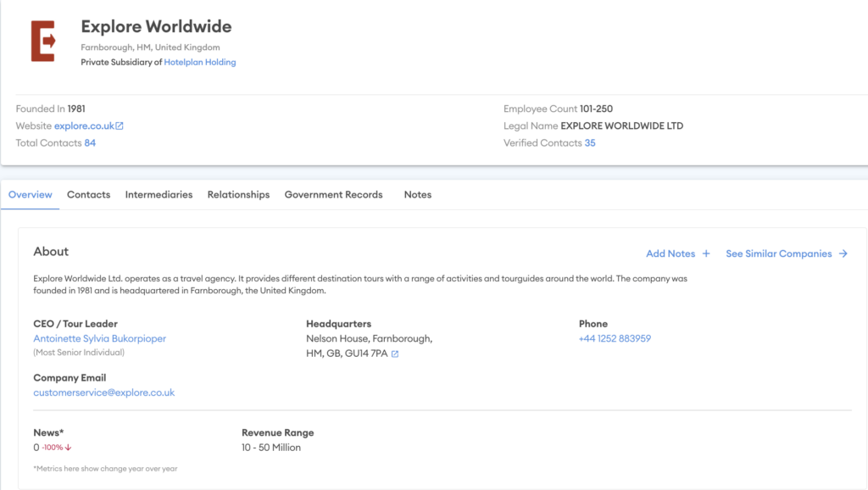Select the Overview tab
The image size is (868, 490).
(x=30, y=194)
